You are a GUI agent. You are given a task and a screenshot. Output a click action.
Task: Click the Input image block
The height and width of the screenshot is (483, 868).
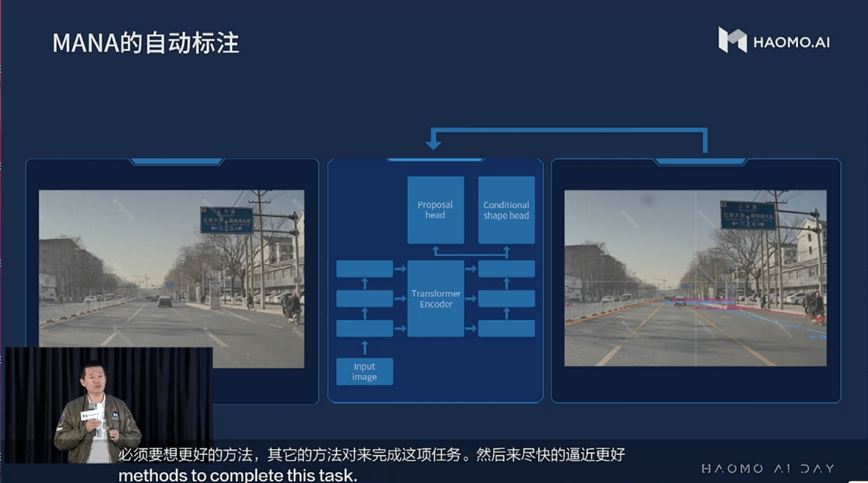pos(364,371)
